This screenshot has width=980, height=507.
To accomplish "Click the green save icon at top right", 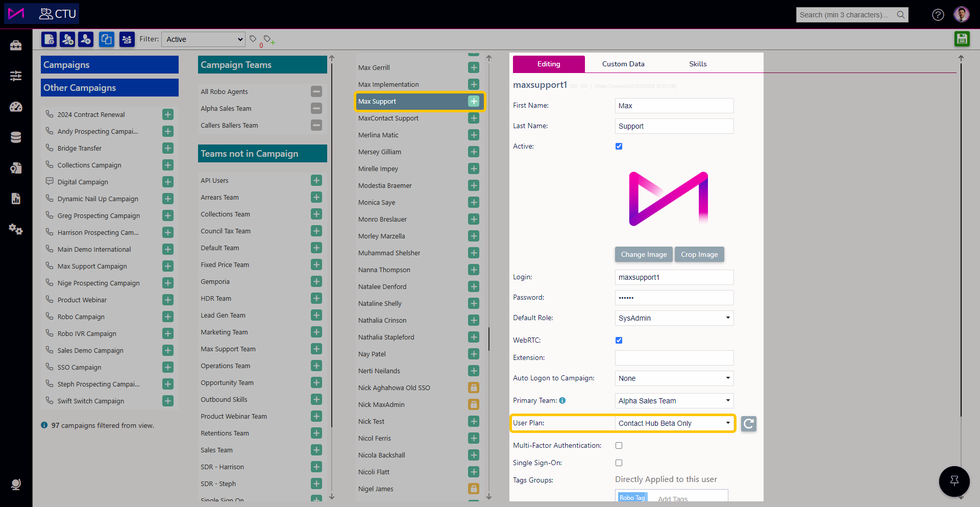I will (962, 39).
